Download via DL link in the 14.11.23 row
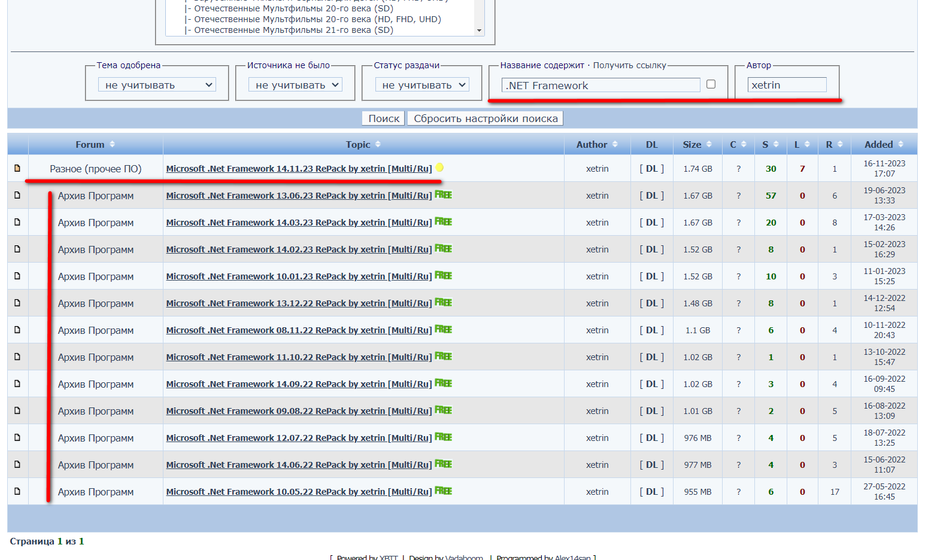 pos(651,169)
